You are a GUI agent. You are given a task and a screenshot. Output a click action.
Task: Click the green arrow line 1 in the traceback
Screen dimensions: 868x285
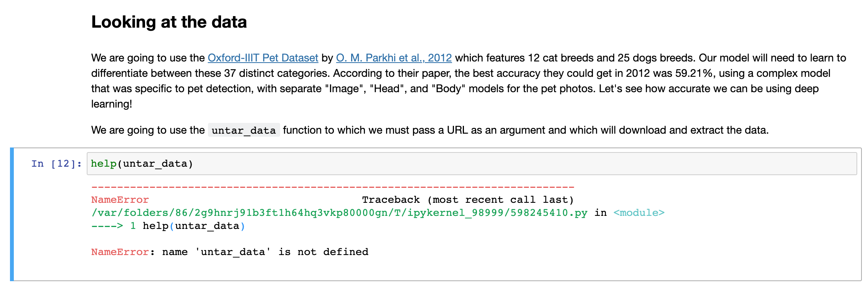point(113,226)
